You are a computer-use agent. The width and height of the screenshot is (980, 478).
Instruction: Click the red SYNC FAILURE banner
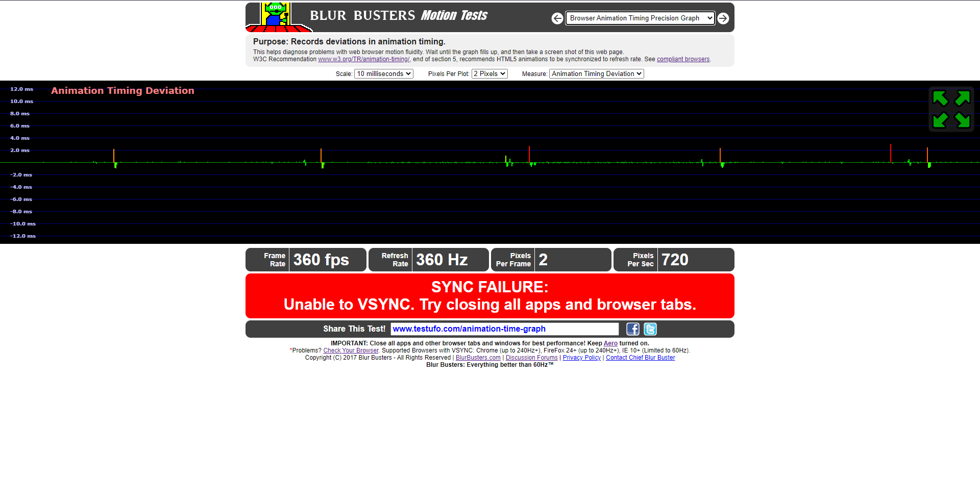(x=489, y=296)
